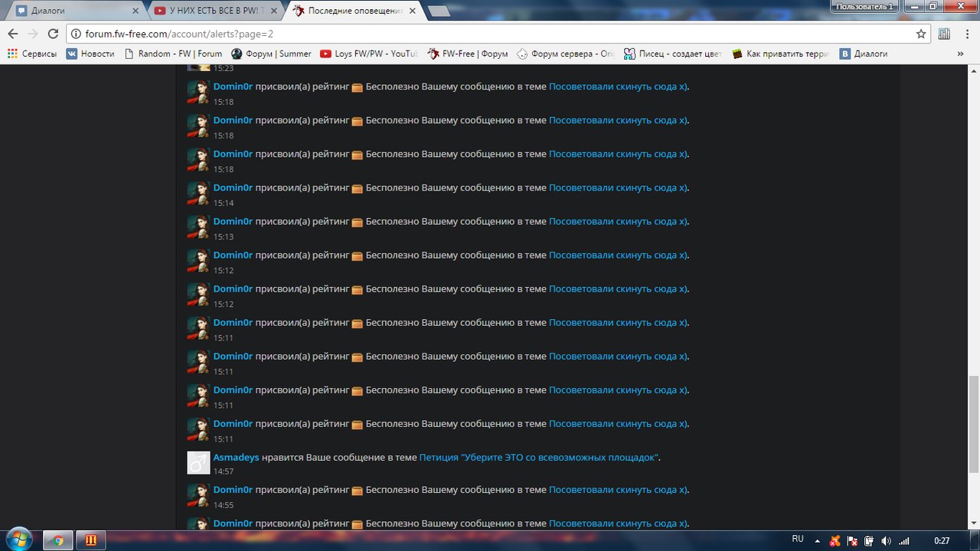
Task: Open the Сервисы apps bookmark
Action: click(31, 54)
